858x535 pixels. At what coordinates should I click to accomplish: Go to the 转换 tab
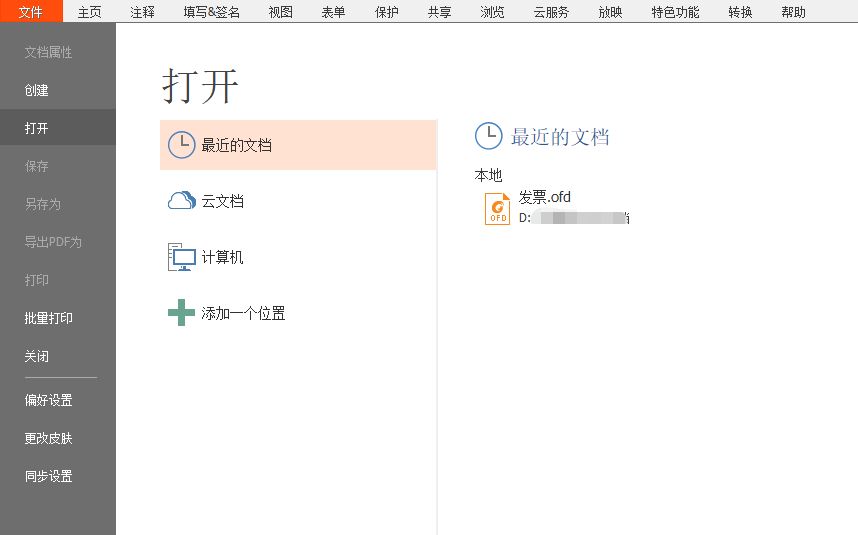[x=740, y=12]
